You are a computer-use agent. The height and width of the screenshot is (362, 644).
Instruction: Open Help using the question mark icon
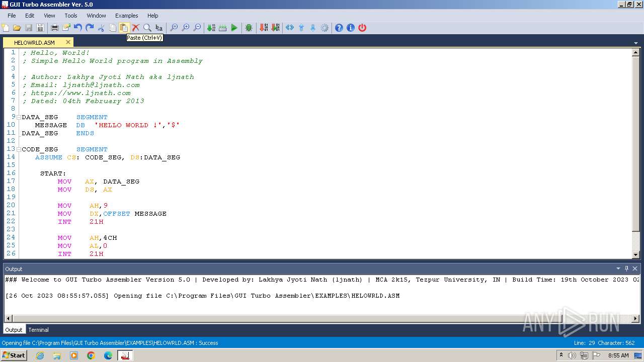click(x=339, y=28)
